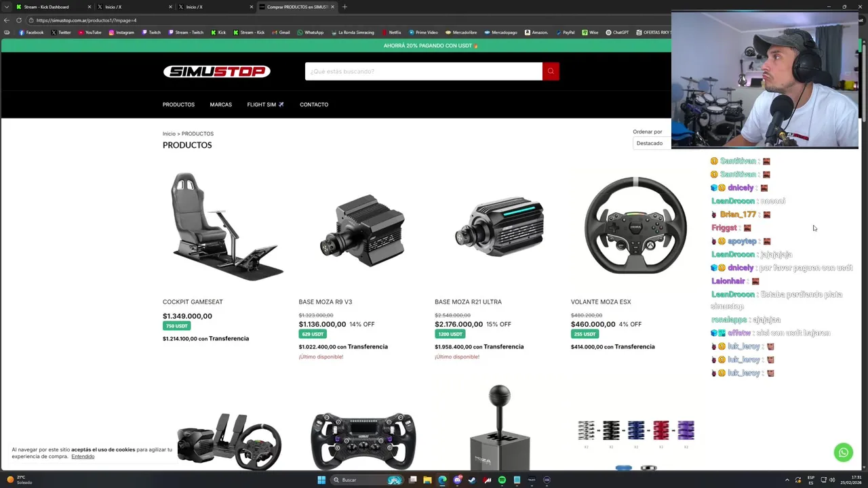This screenshot has height=488, width=868.
Task: Click the Inicio breadcrumb link
Action: coord(169,134)
